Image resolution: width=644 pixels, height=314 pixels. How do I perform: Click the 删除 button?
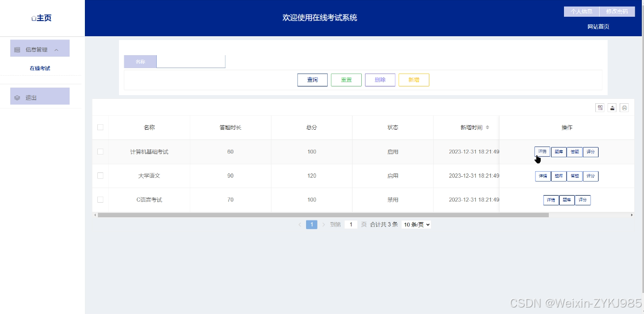(x=380, y=80)
